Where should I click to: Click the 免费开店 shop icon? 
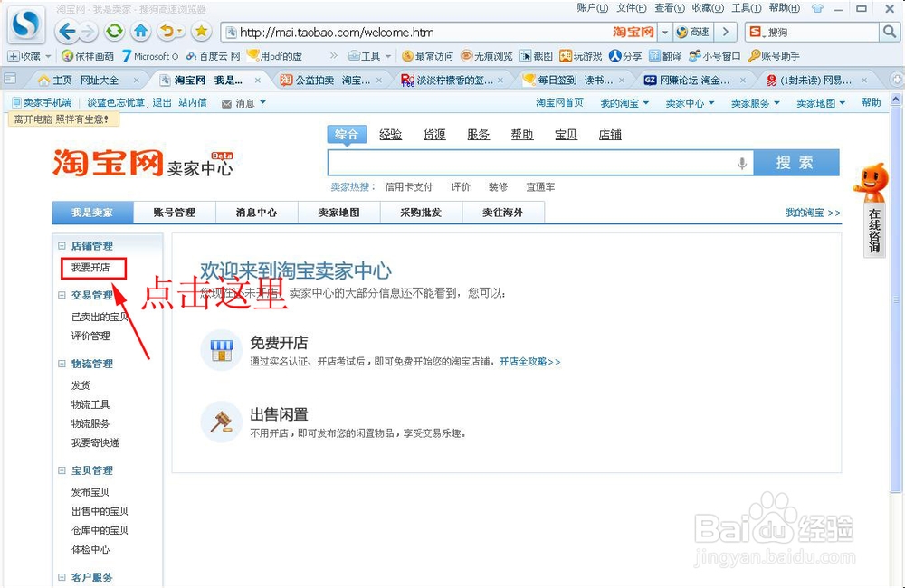221,350
